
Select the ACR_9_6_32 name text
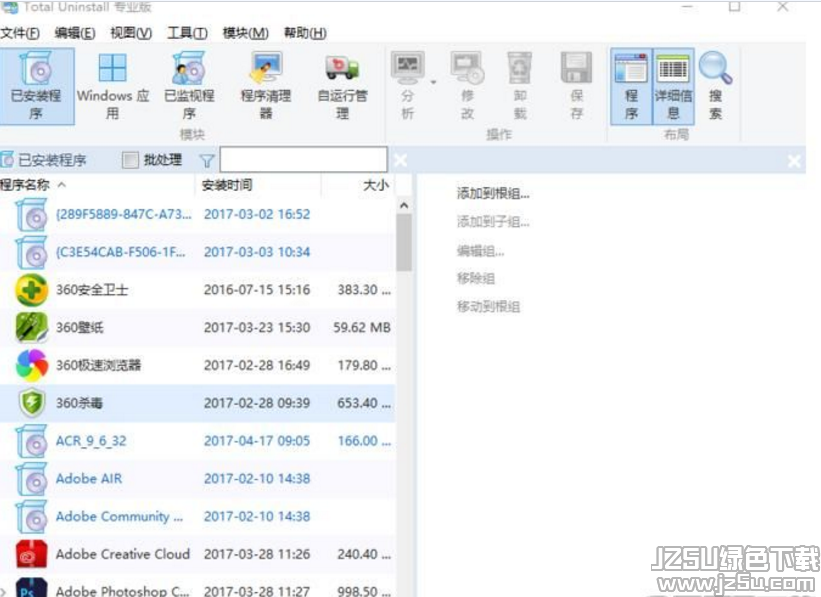pyautogui.click(x=91, y=441)
